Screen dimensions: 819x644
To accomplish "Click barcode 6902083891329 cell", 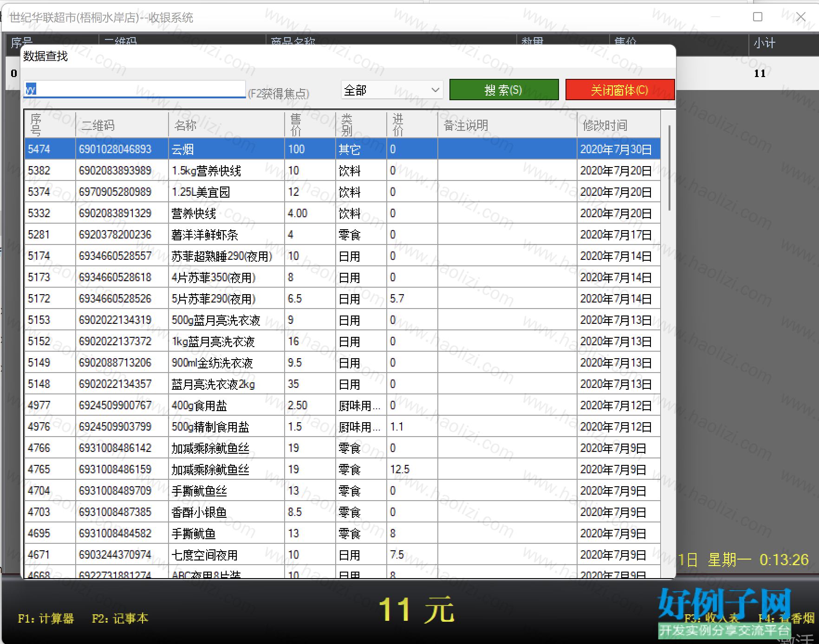I will click(x=122, y=213).
